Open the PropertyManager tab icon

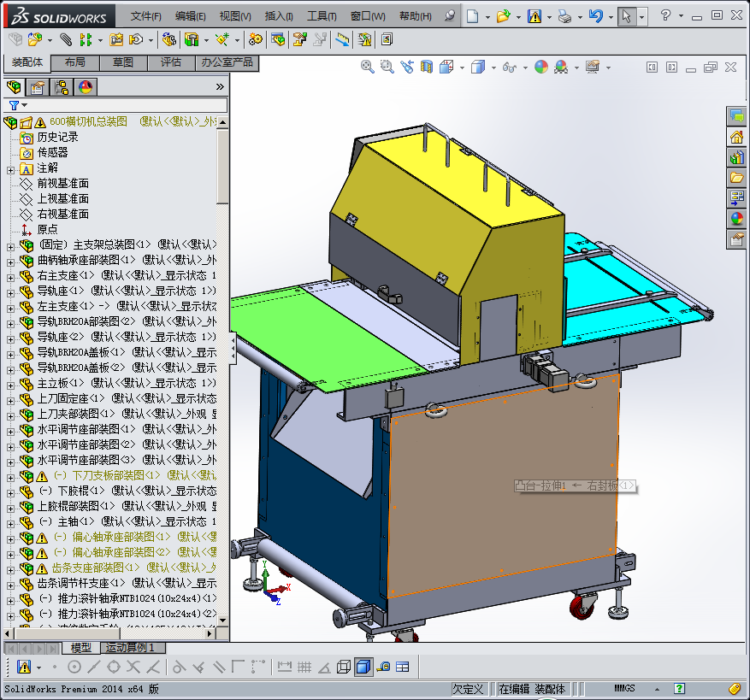pyautogui.click(x=38, y=87)
